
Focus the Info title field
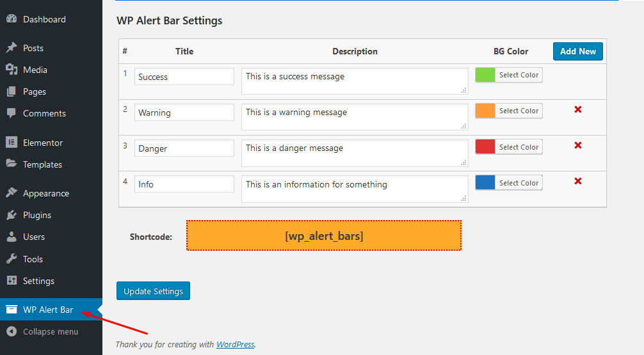[184, 184]
